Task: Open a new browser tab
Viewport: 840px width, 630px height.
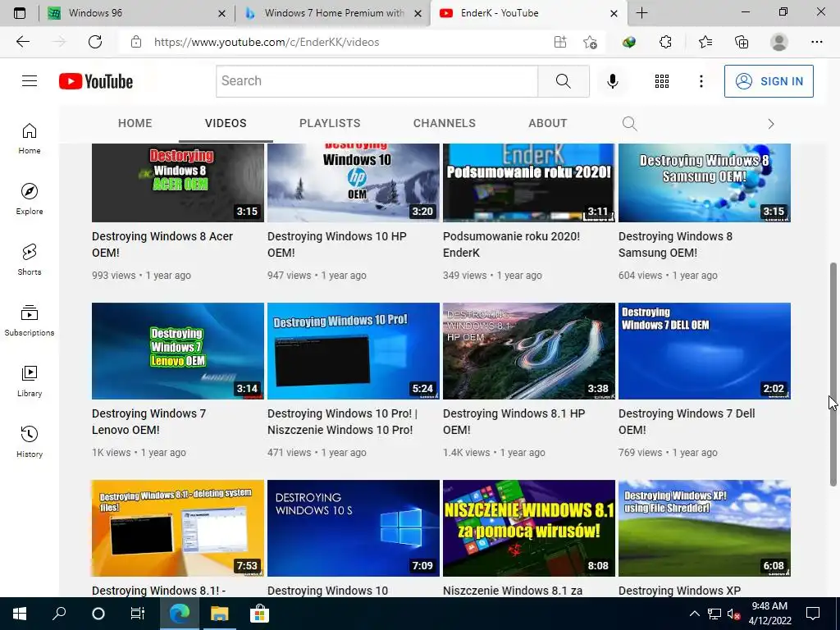Action: point(641,13)
